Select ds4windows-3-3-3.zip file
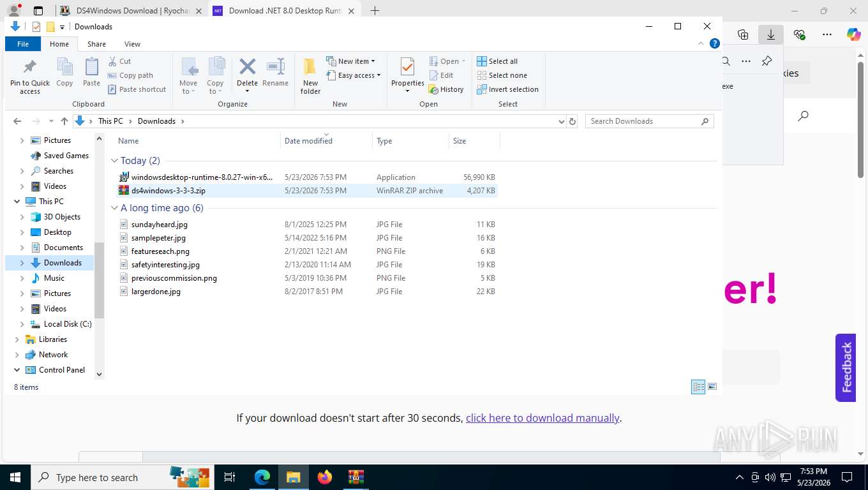Image resolution: width=868 pixels, height=490 pixels. (306, 191)
